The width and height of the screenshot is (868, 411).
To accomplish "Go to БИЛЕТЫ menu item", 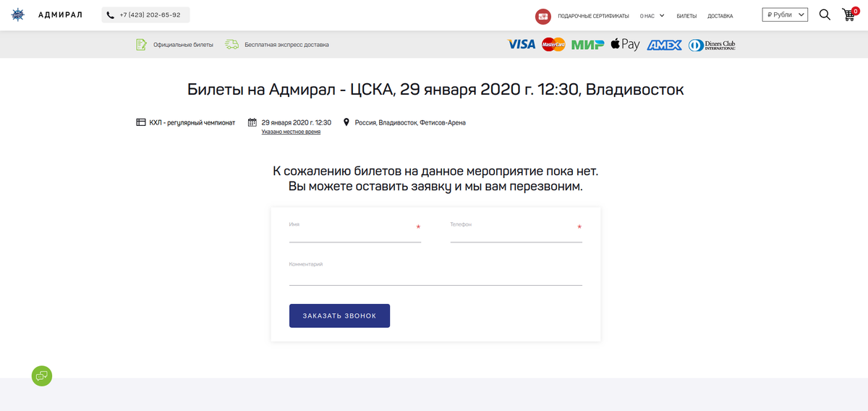I will coord(686,16).
